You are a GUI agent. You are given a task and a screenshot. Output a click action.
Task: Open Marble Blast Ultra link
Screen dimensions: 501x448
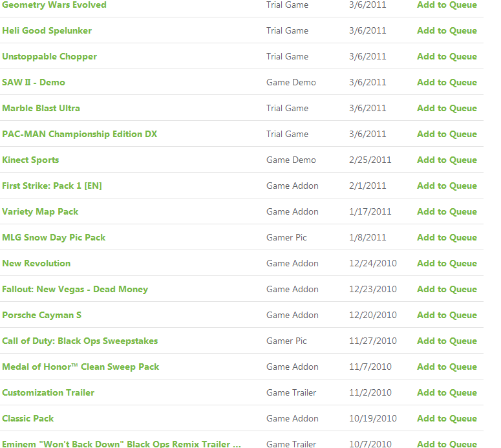(x=41, y=109)
